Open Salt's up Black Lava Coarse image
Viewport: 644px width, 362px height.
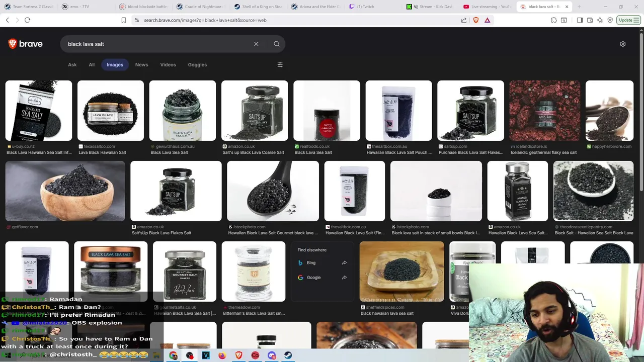[x=255, y=111]
